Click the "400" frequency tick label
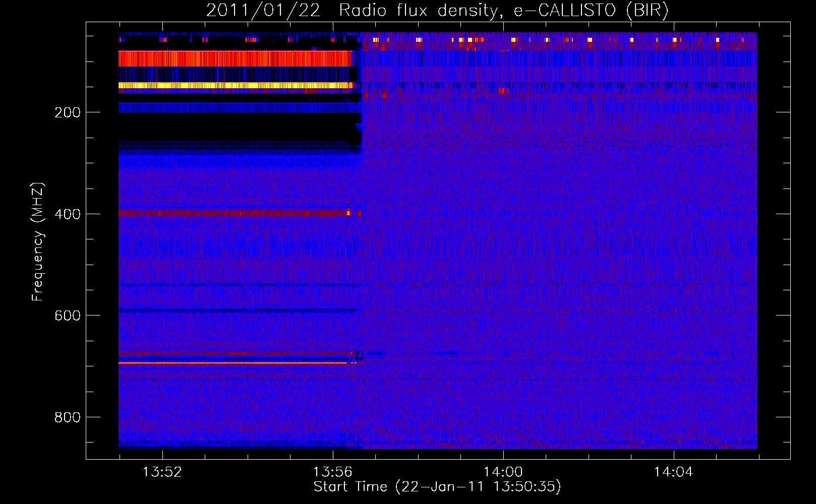 68,214
